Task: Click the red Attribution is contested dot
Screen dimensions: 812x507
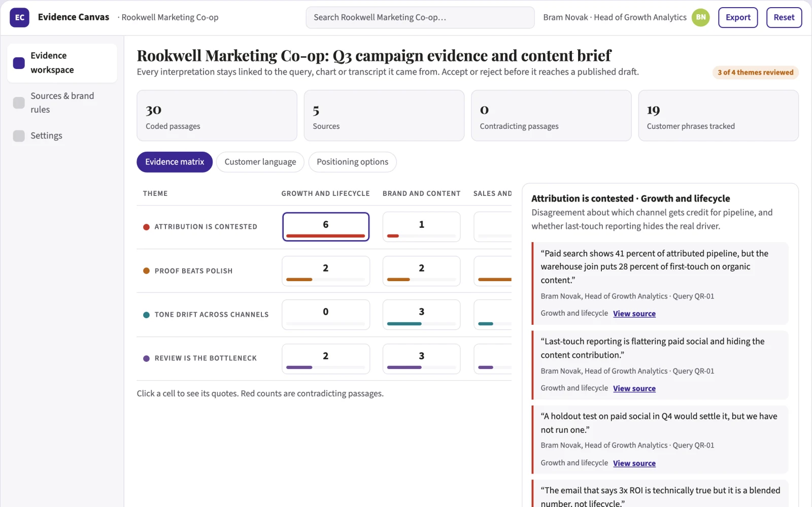Action: (146, 227)
